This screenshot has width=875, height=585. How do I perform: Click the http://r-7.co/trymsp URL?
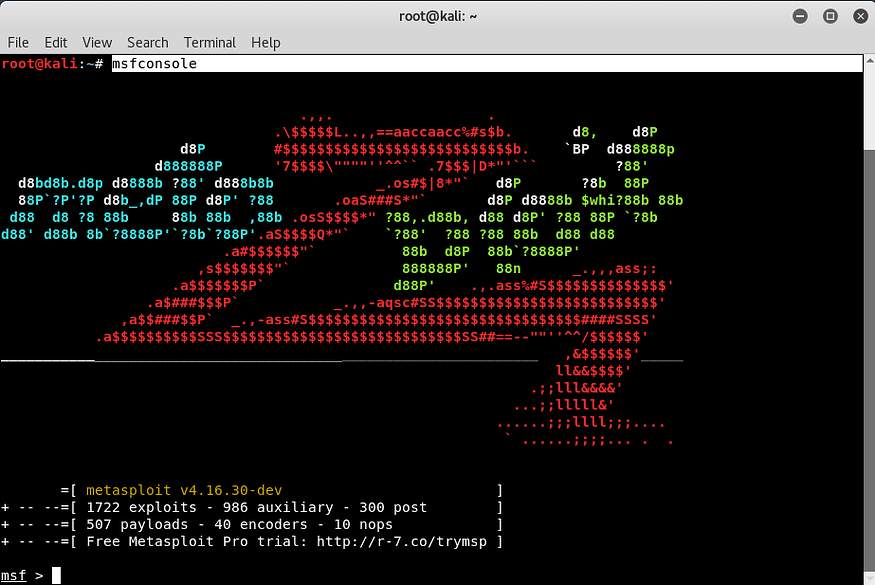tap(402, 541)
